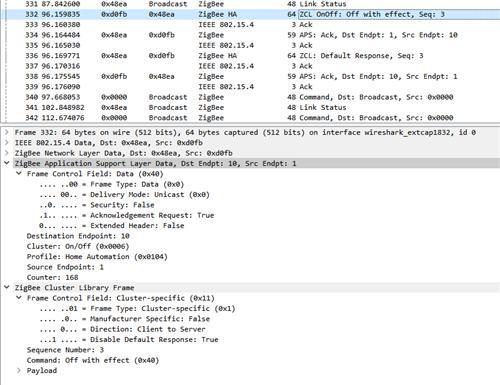Click Command: Off with effect (0x40) field

point(93,360)
